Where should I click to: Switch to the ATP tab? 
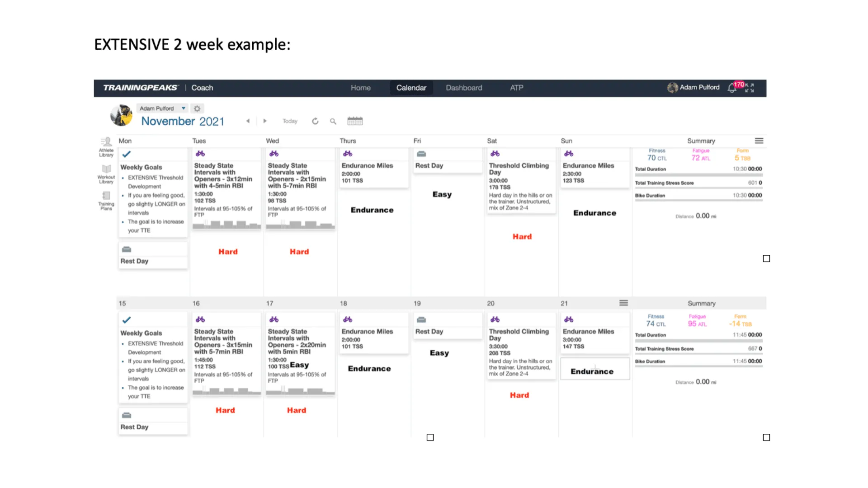tap(517, 88)
